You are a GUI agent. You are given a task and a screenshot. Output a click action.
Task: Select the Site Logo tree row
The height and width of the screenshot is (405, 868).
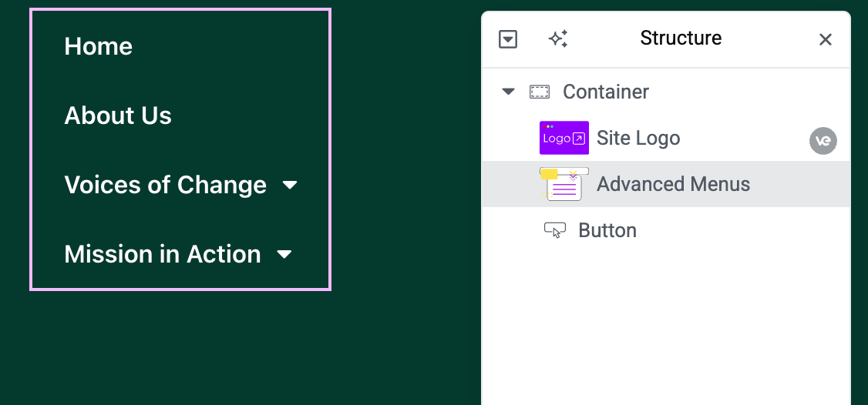pyautogui.click(x=666, y=138)
